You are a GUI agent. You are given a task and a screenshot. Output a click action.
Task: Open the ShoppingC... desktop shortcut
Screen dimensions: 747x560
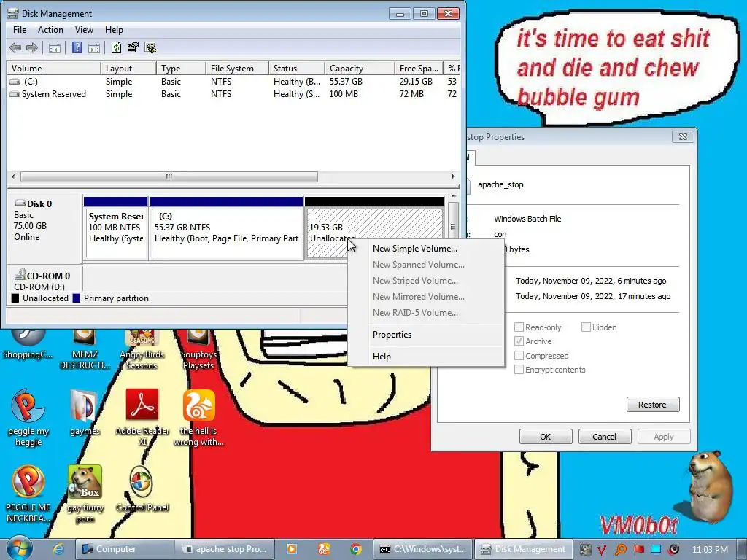28,344
